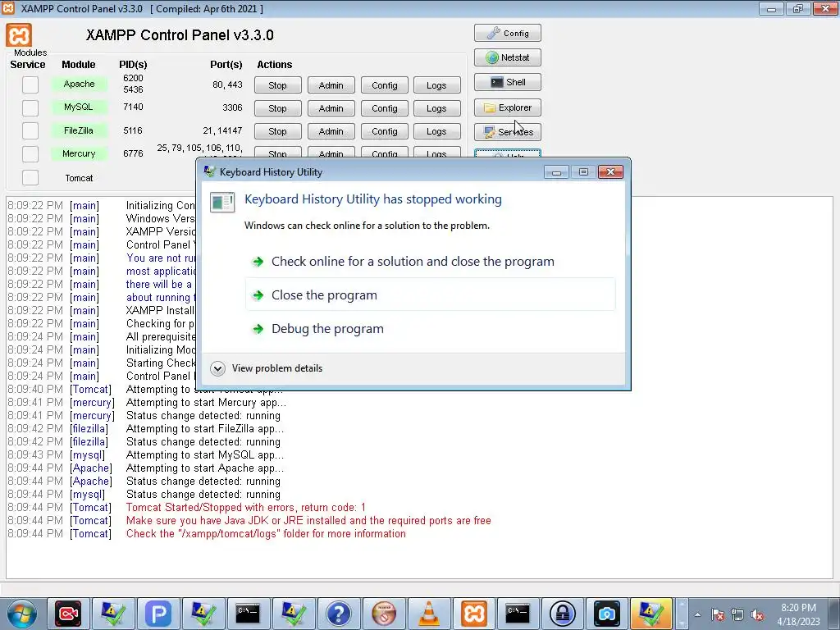Stop the Apache module
Image resolution: width=840 pixels, height=630 pixels.
277,85
